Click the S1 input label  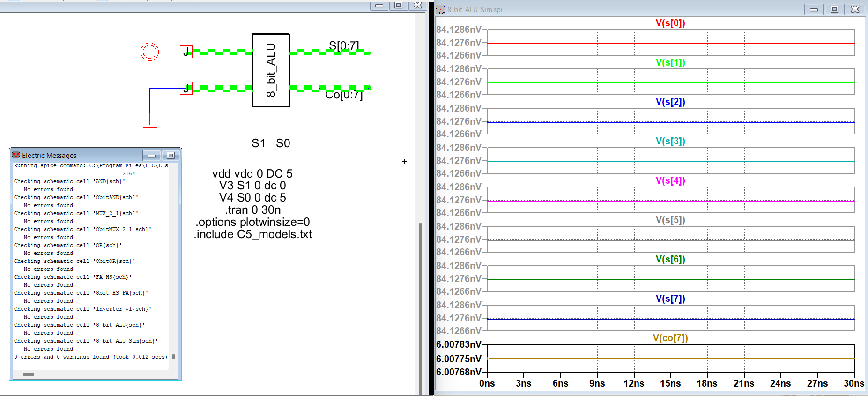click(259, 143)
